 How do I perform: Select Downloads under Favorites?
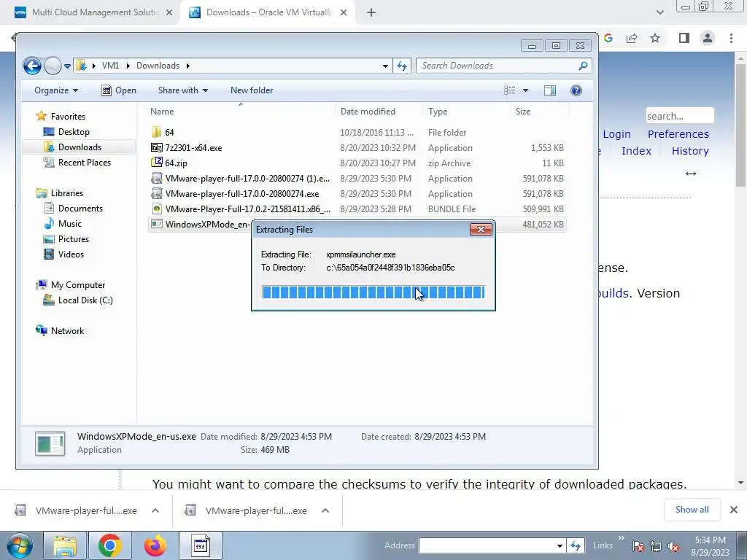[x=79, y=147]
